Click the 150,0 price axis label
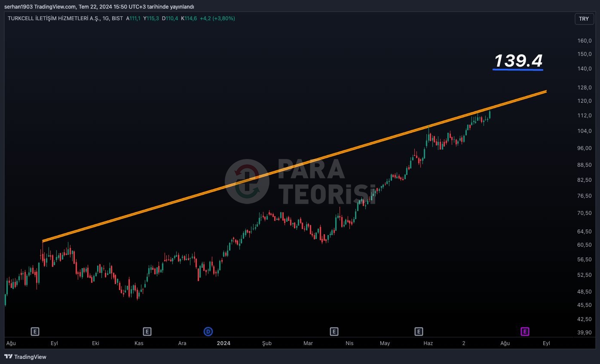 coord(585,54)
